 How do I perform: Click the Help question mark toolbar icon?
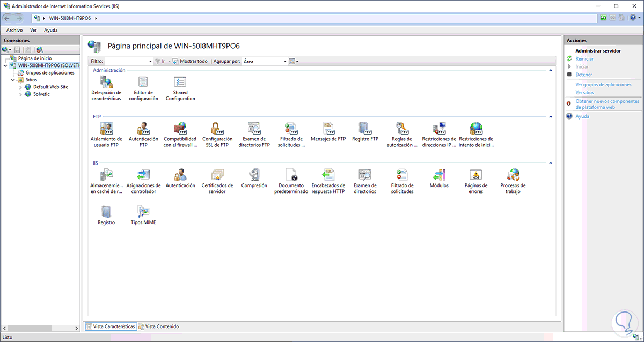point(634,18)
